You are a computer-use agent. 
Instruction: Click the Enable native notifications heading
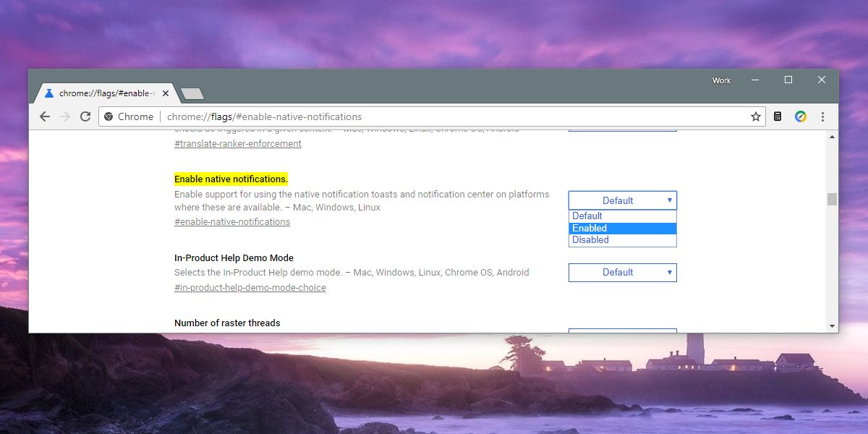point(231,179)
